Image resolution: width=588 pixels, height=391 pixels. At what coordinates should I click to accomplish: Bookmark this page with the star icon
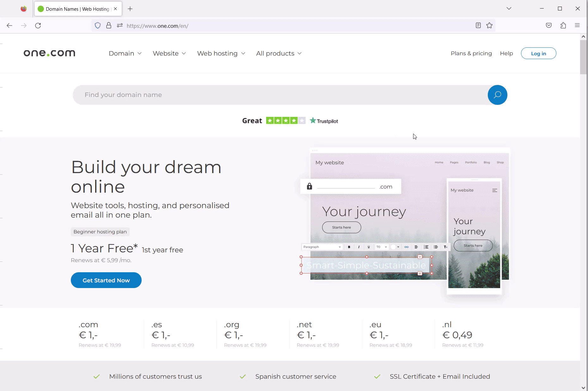pos(489,26)
